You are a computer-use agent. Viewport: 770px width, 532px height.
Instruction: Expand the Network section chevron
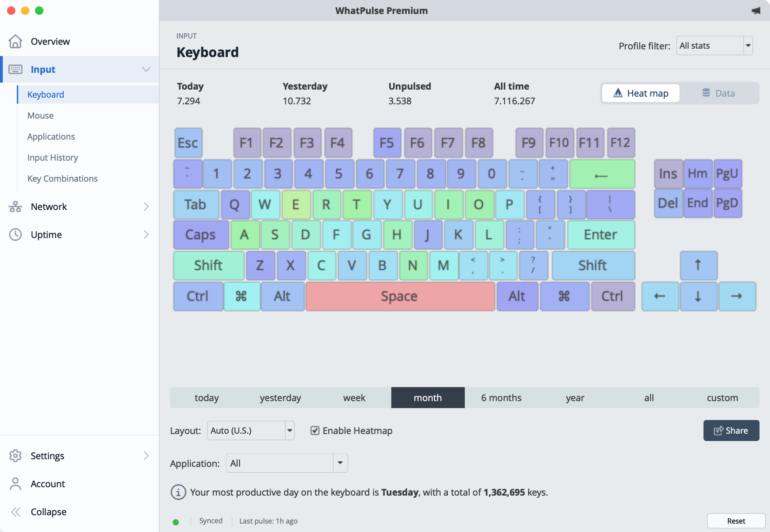coord(146,206)
